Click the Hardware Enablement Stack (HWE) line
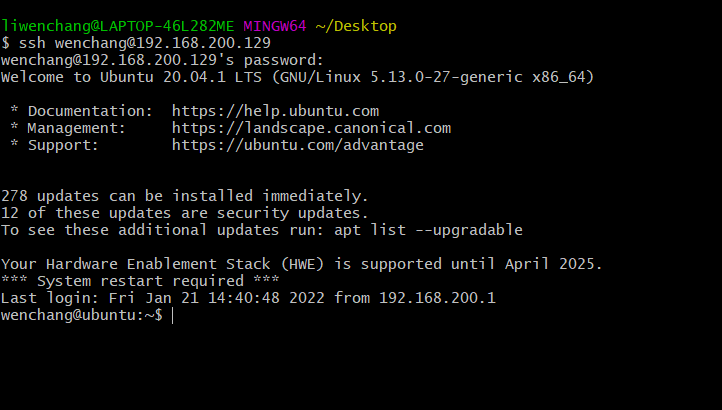This screenshot has width=722, height=410. point(302,264)
